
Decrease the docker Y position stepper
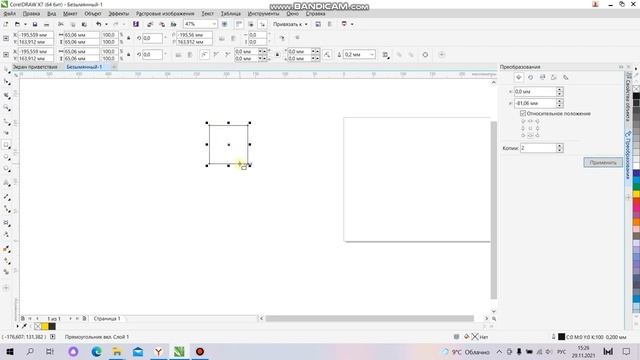click(560, 105)
